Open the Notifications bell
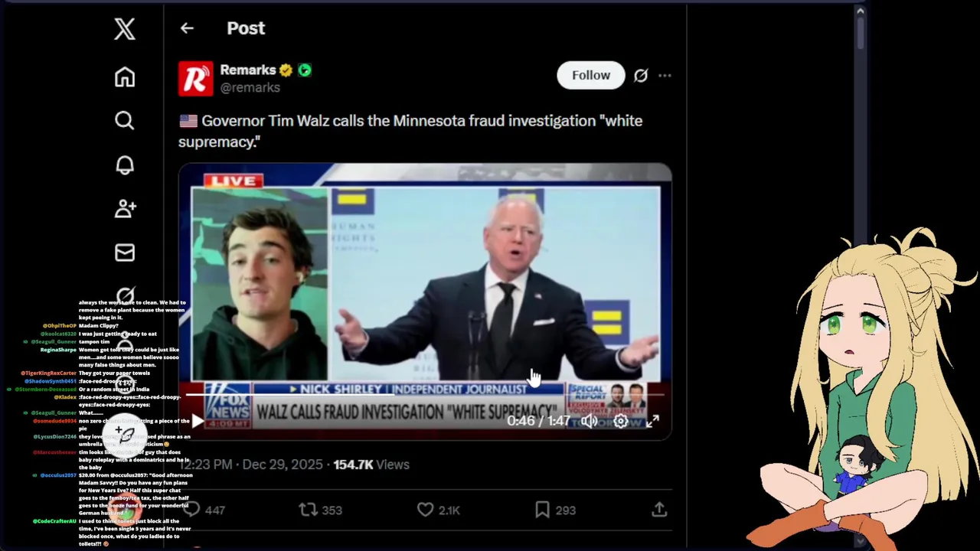The height and width of the screenshot is (551, 980). pyautogui.click(x=125, y=165)
